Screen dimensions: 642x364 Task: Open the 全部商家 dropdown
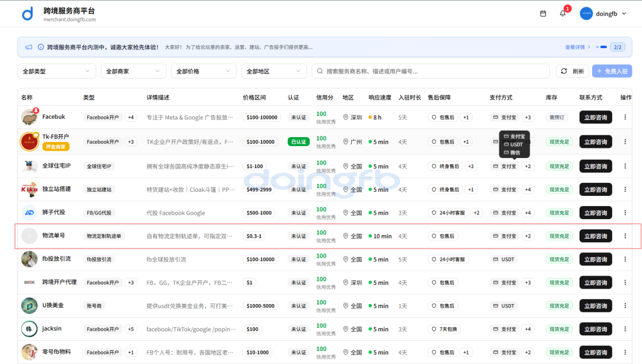coord(134,71)
